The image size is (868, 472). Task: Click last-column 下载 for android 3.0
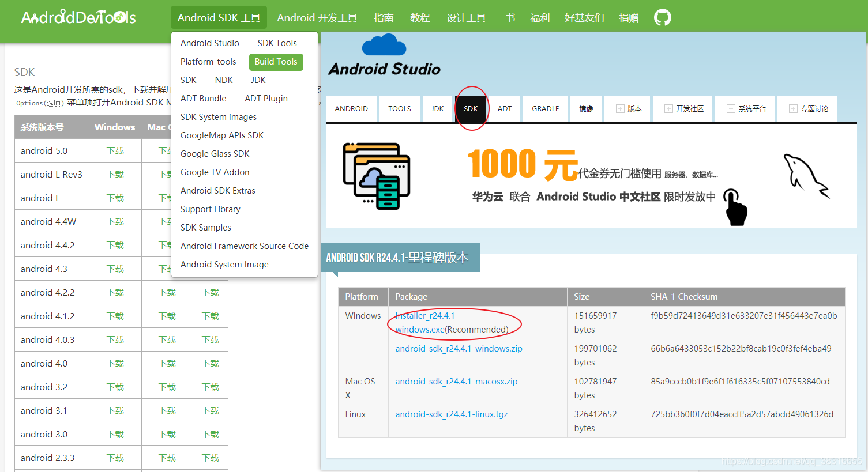(x=211, y=435)
